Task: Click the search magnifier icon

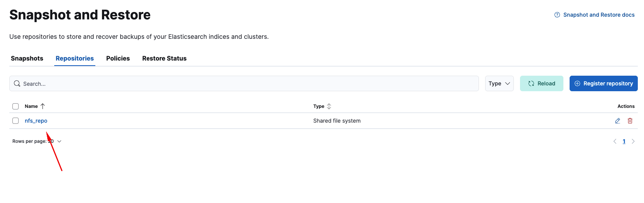Action: 17,83
